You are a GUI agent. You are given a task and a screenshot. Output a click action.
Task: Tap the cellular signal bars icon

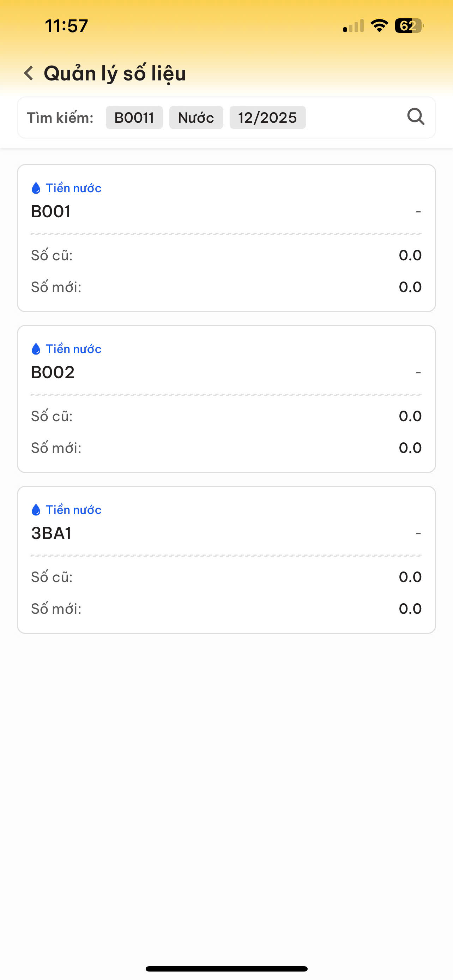coord(354,26)
